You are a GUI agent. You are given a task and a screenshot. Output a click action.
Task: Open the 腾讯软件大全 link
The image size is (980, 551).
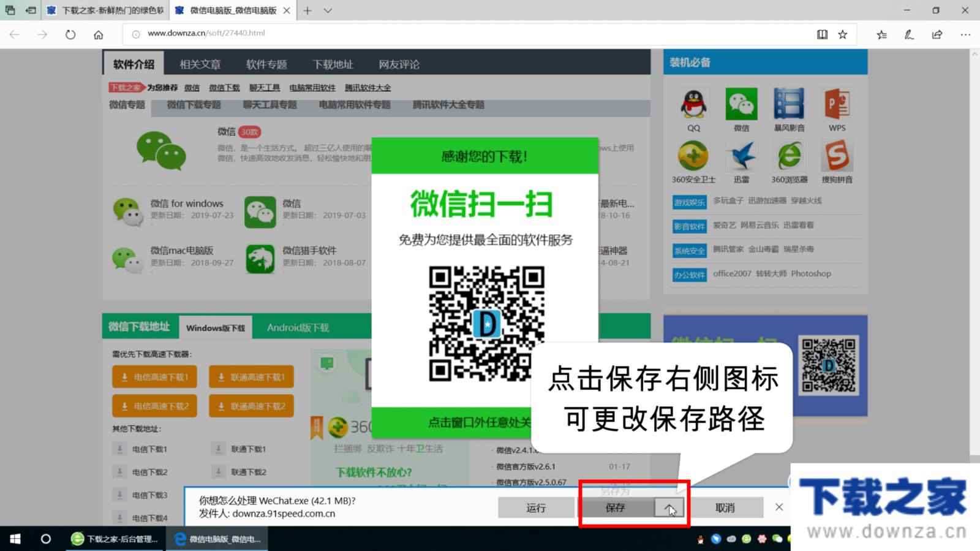click(x=367, y=88)
